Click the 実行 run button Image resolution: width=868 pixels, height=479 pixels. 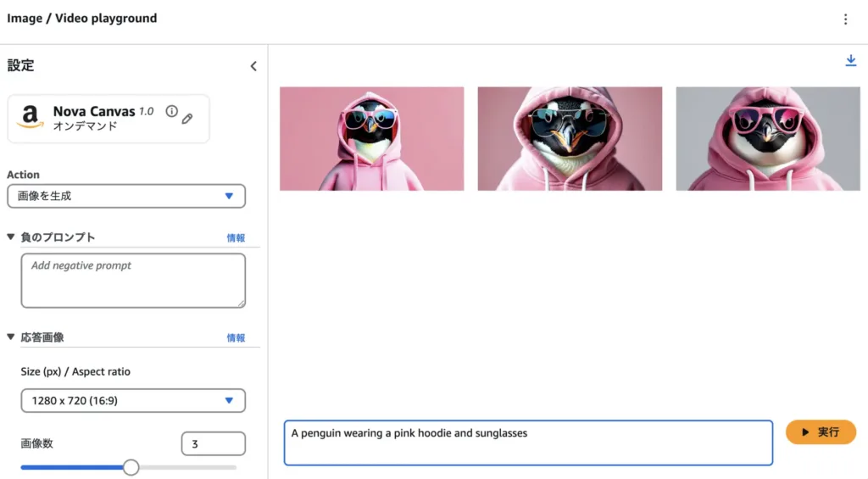821,432
